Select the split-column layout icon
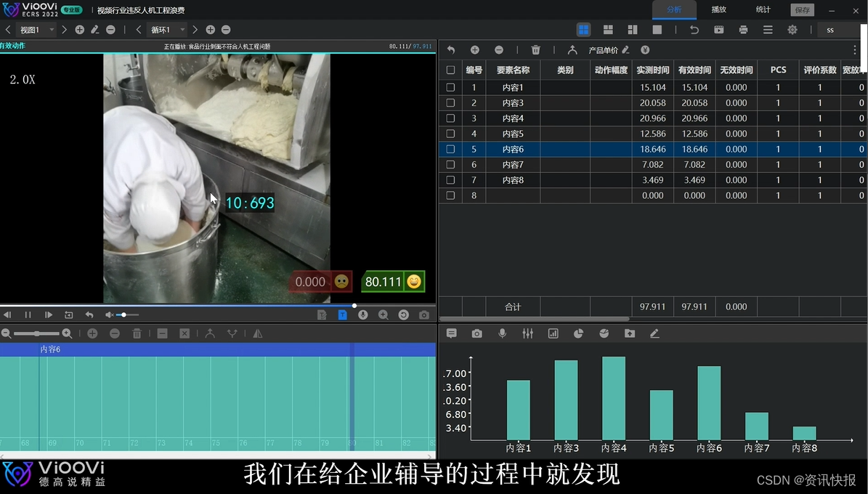The width and height of the screenshot is (868, 494). (633, 30)
